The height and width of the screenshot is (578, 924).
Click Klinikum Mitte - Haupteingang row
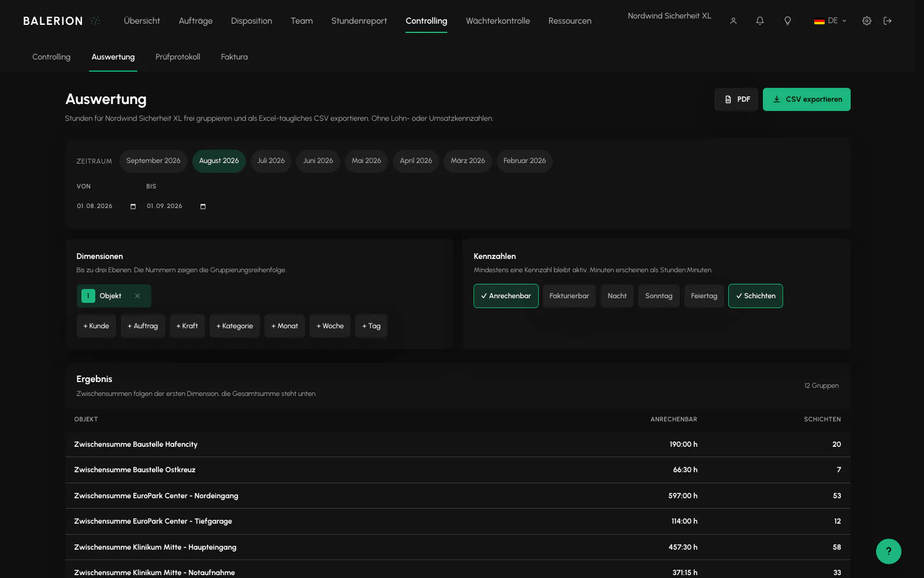pyautogui.click(x=458, y=547)
